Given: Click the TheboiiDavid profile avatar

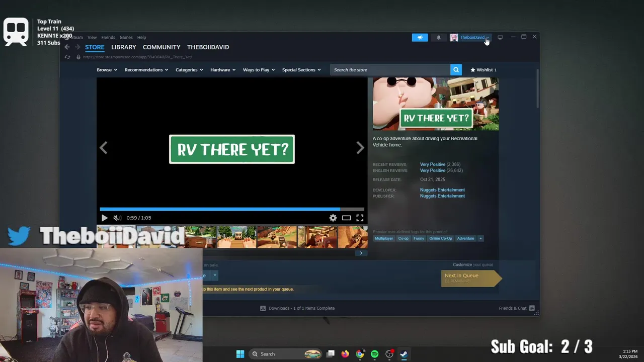Looking at the screenshot, I should tap(454, 37).
